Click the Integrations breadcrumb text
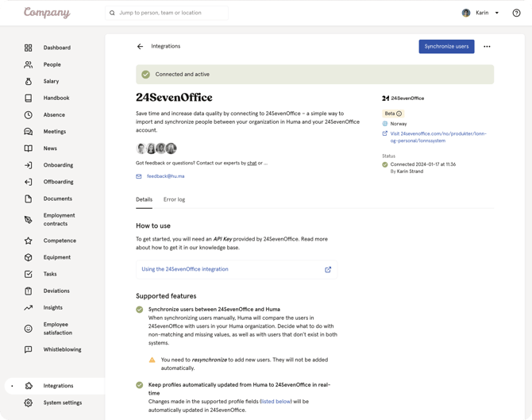The width and height of the screenshot is (532, 420). click(166, 46)
